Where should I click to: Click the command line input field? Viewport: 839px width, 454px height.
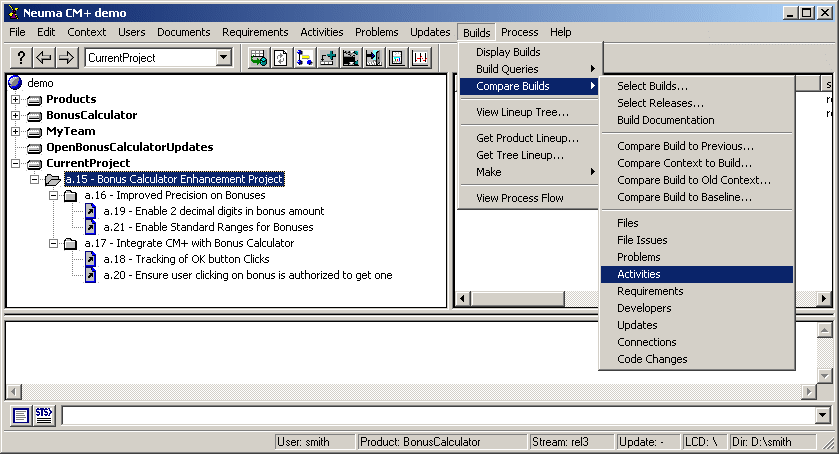point(438,415)
